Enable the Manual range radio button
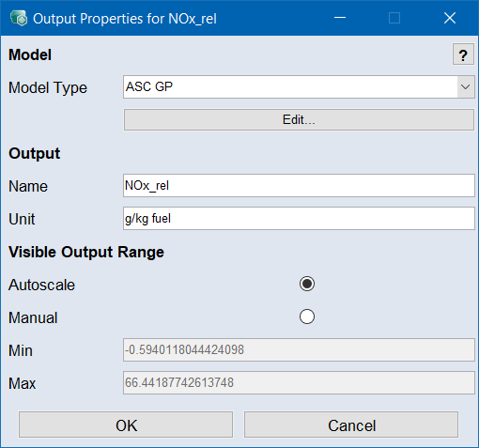479x448 pixels. 307,317
